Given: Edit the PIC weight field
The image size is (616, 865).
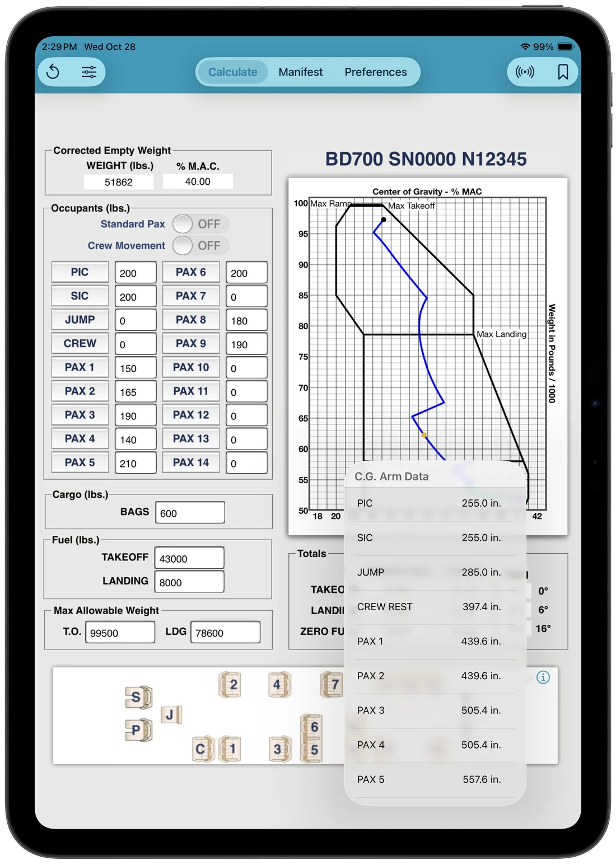Looking at the screenshot, I should click(x=136, y=273).
